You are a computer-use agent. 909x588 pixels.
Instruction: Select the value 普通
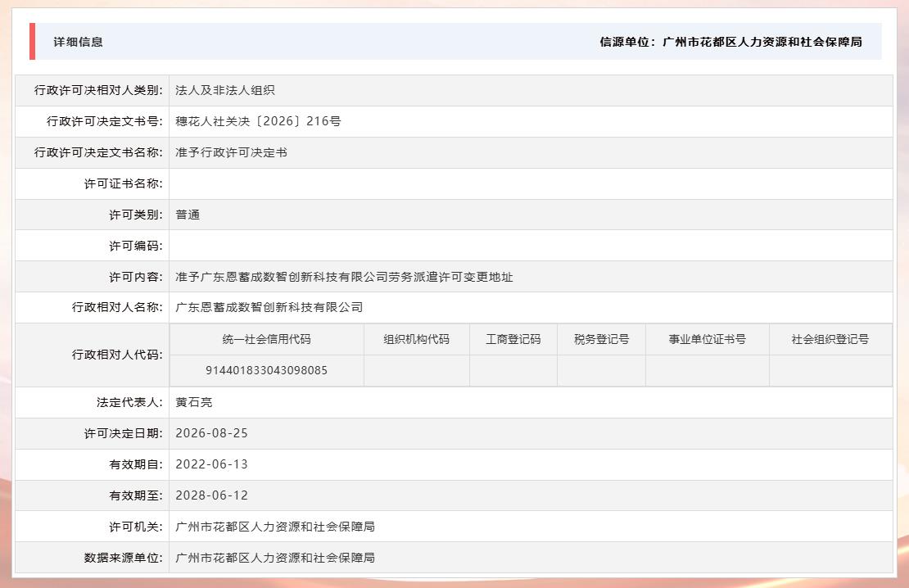pos(188,215)
